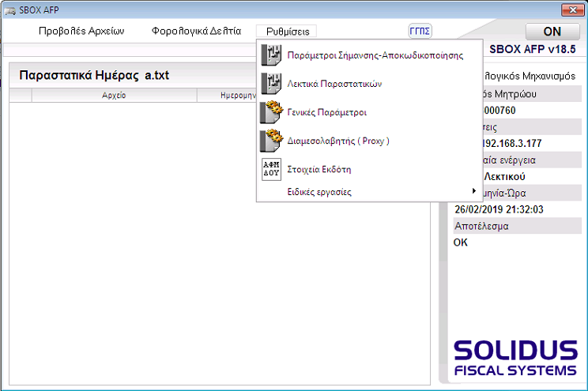Choose Γενικές Παράμετροι from the menu
Image resolution: width=588 pixels, height=391 pixels.
tap(369, 112)
